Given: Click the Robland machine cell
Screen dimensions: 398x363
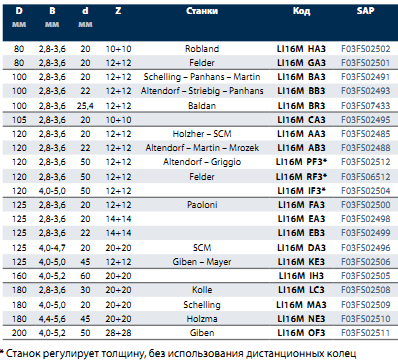Looking at the screenshot, I should [x=202, y=49].
